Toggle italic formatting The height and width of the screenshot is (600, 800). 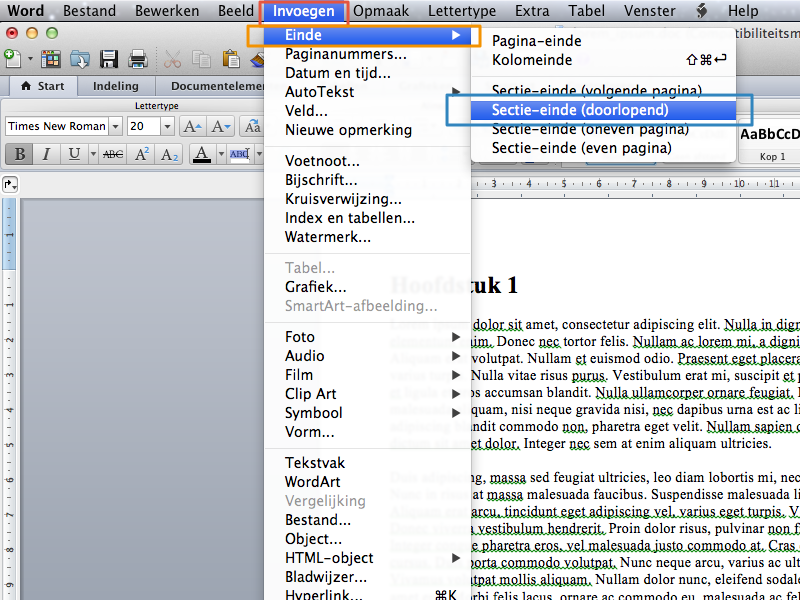pos(46,154)
